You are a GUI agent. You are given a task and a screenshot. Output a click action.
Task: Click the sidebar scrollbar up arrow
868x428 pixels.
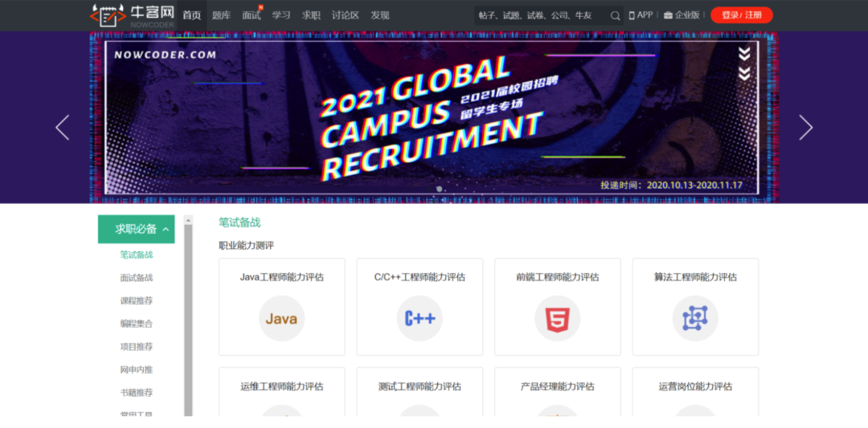pos(188,220)
